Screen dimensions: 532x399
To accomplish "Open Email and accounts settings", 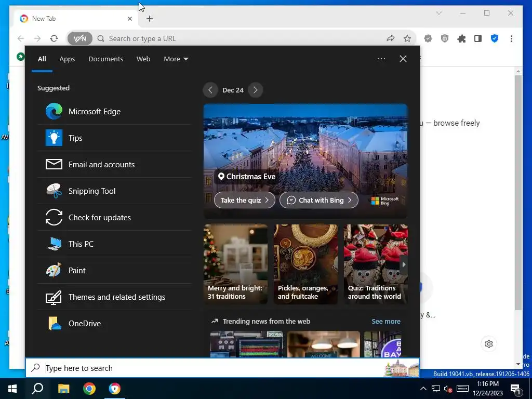I will coord(114,165).
